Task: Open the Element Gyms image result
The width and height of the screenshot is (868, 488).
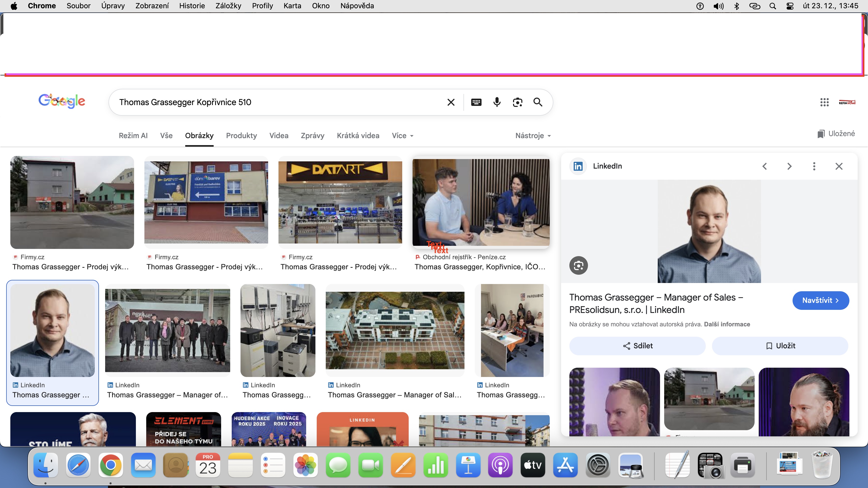Action: click(x=183, y=429)
